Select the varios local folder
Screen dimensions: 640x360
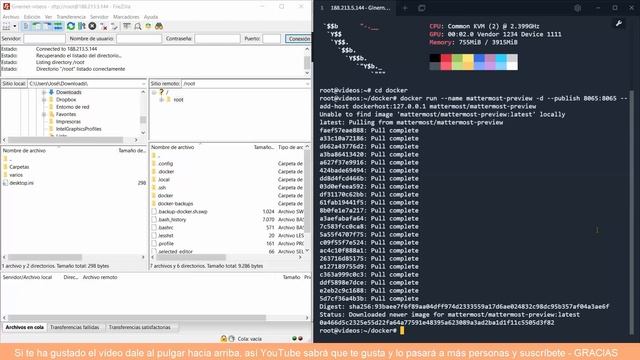[16, 175]
